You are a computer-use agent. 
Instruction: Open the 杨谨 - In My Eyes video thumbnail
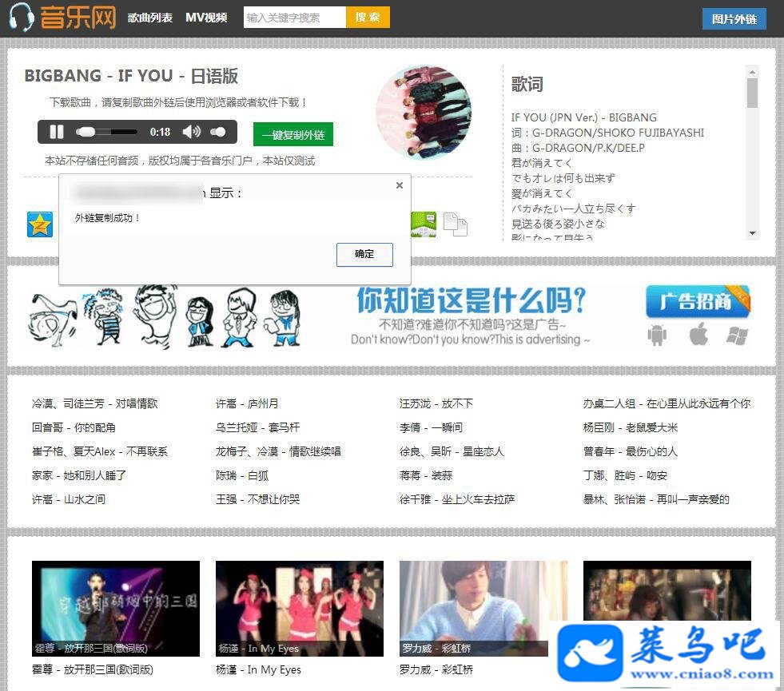pos(300,609)
